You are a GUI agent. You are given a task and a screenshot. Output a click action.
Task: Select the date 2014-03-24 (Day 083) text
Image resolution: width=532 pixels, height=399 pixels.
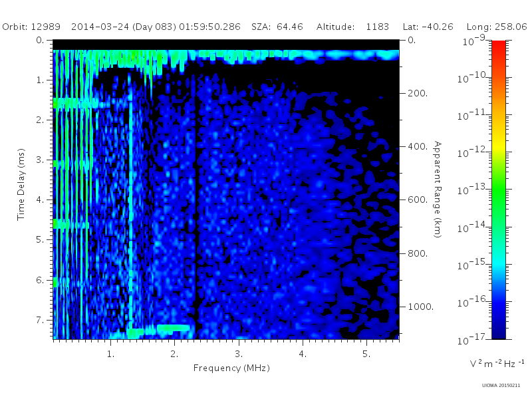[124, 27]
